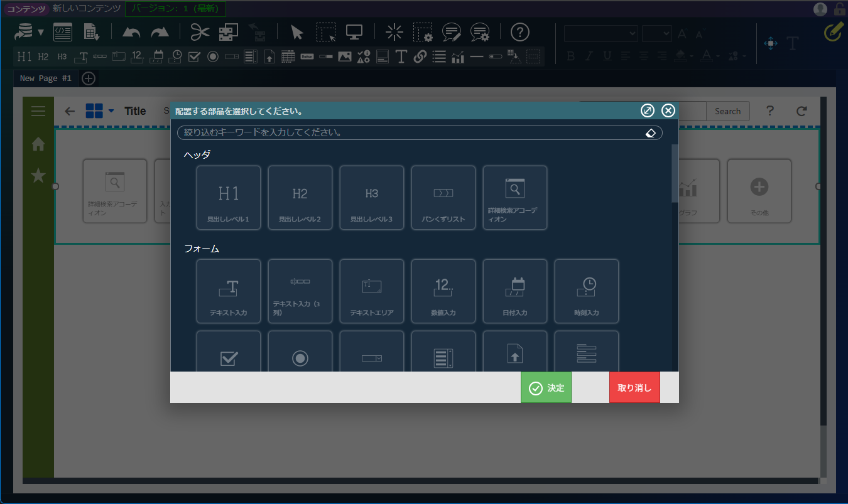Click the Search button in the page header
848x504 pixels.
728,111
